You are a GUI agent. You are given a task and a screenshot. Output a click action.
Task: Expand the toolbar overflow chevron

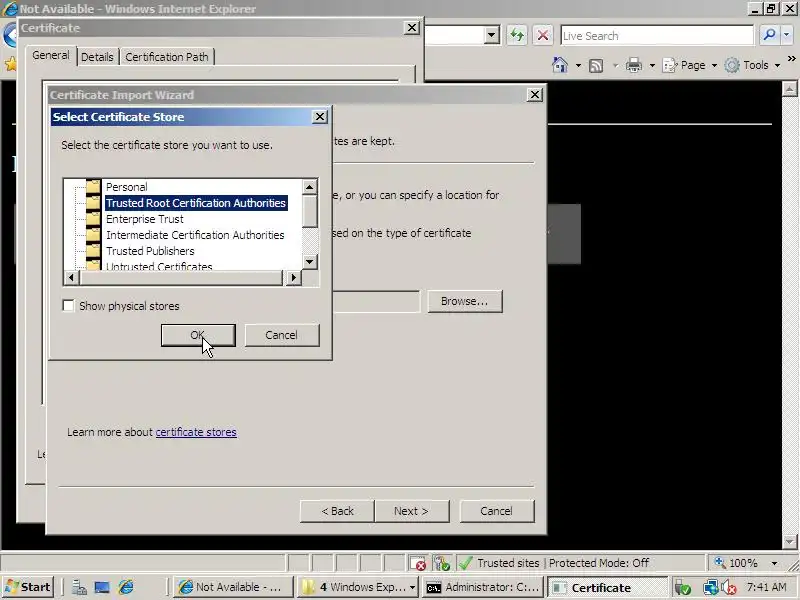pos(791,59)
